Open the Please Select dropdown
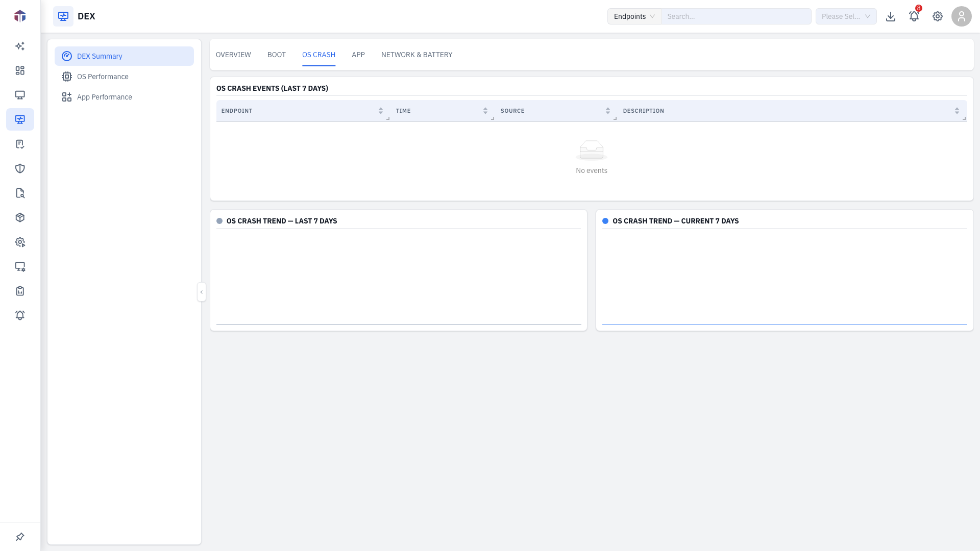 846,16
